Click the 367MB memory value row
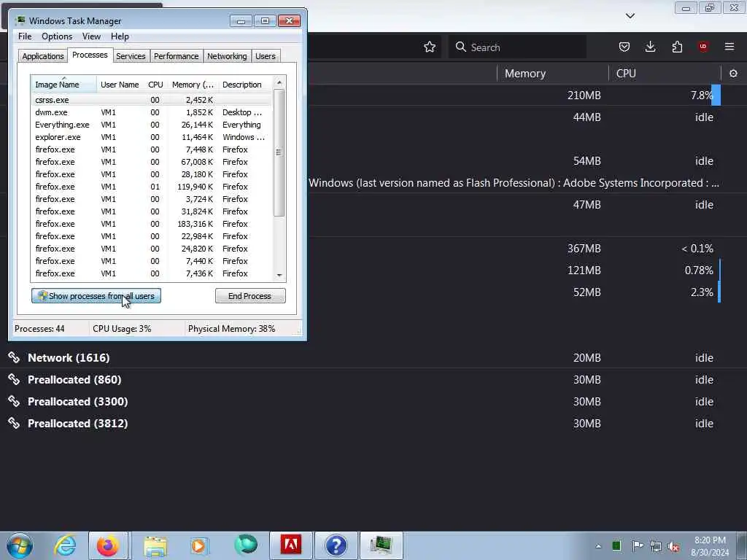The height and width of the screenshot is (560, 747). [x=584, y=248]
